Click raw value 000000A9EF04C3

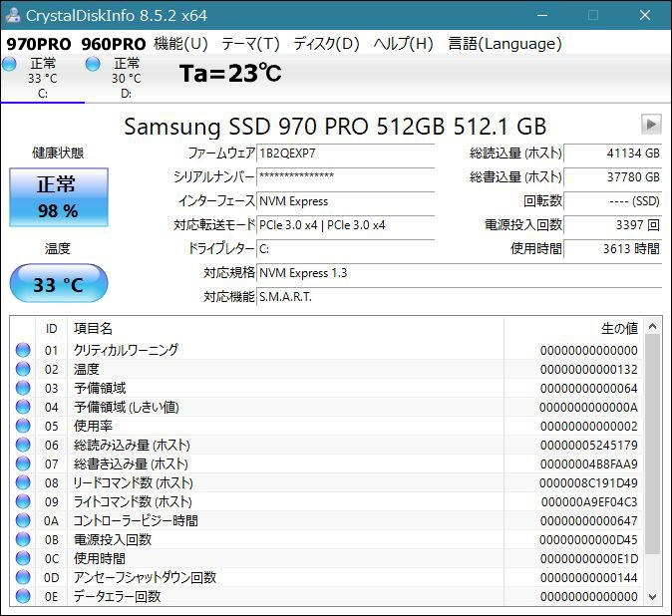click(x=589, y=501)
